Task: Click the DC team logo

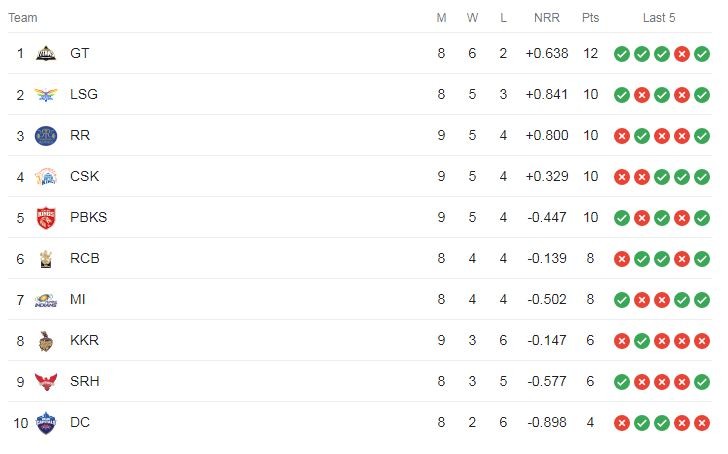Action: (46, 423)
